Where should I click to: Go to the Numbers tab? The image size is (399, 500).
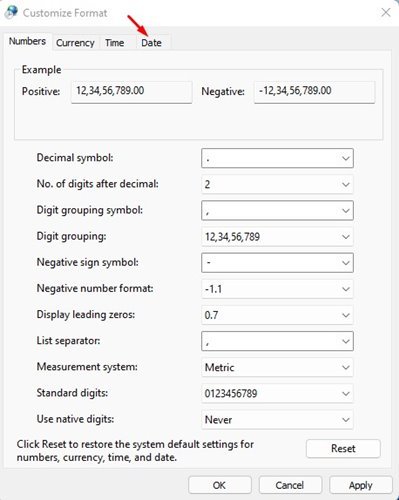pos(27,41)
